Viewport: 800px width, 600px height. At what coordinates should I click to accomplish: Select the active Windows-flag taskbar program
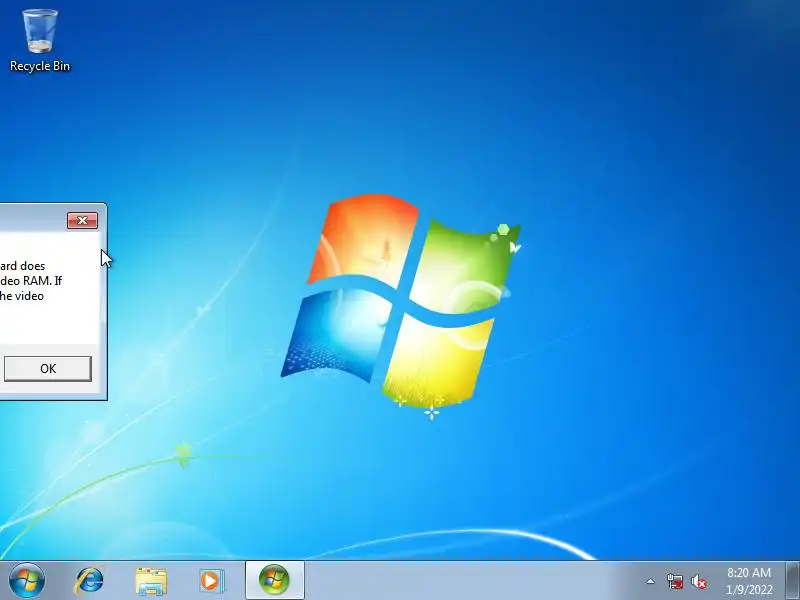[x=274, y=580]
